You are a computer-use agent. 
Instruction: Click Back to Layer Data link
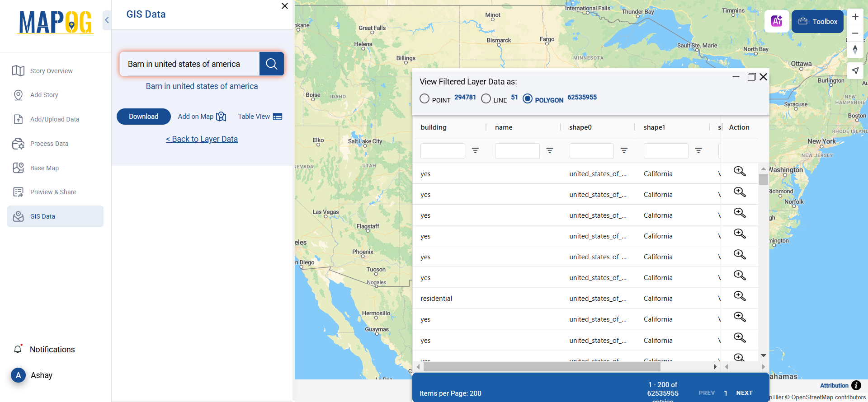point(202,139)
